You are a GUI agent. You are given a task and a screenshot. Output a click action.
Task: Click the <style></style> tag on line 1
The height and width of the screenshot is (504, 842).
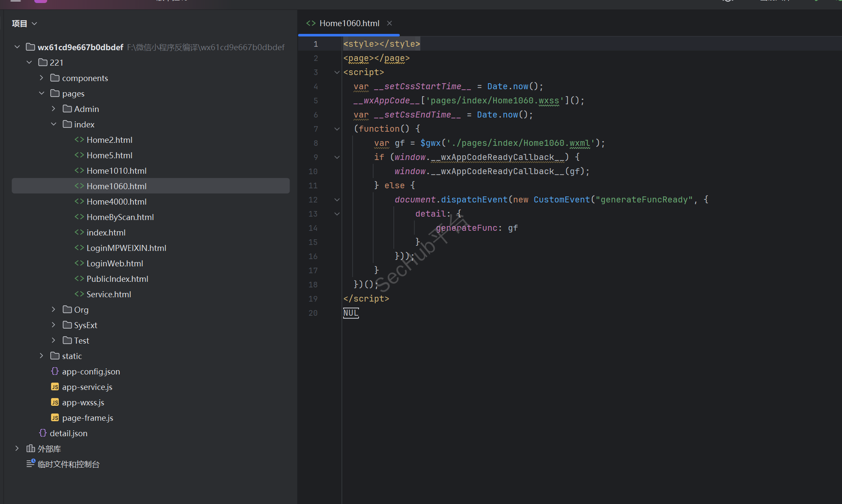382,44
